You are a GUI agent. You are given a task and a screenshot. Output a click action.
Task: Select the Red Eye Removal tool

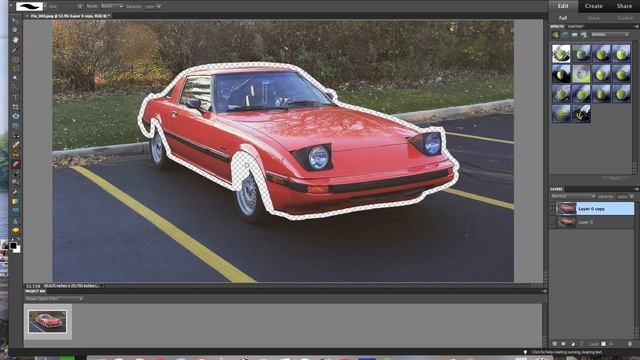(16, 136)
